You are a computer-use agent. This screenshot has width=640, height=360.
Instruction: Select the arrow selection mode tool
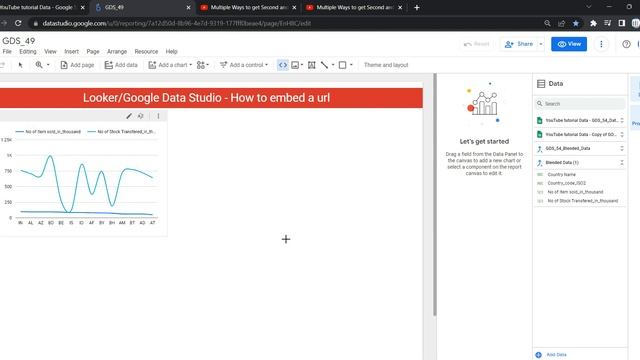(x=20, y=65)
